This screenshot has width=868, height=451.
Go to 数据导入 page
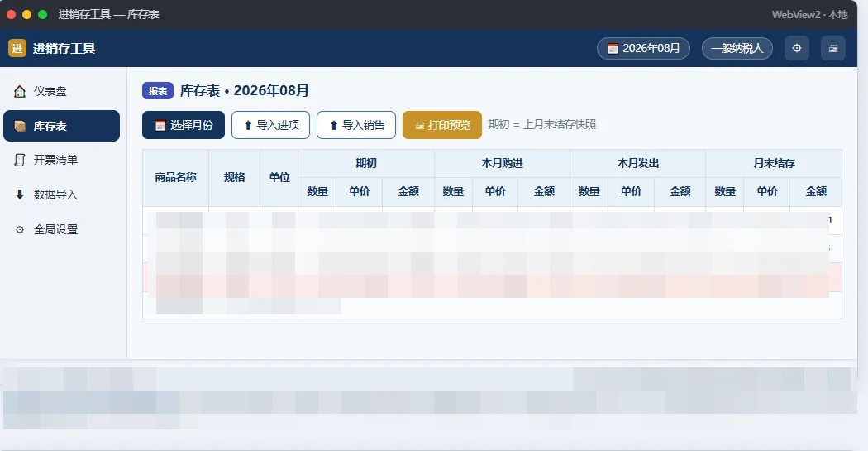click(x=61, y=194)
